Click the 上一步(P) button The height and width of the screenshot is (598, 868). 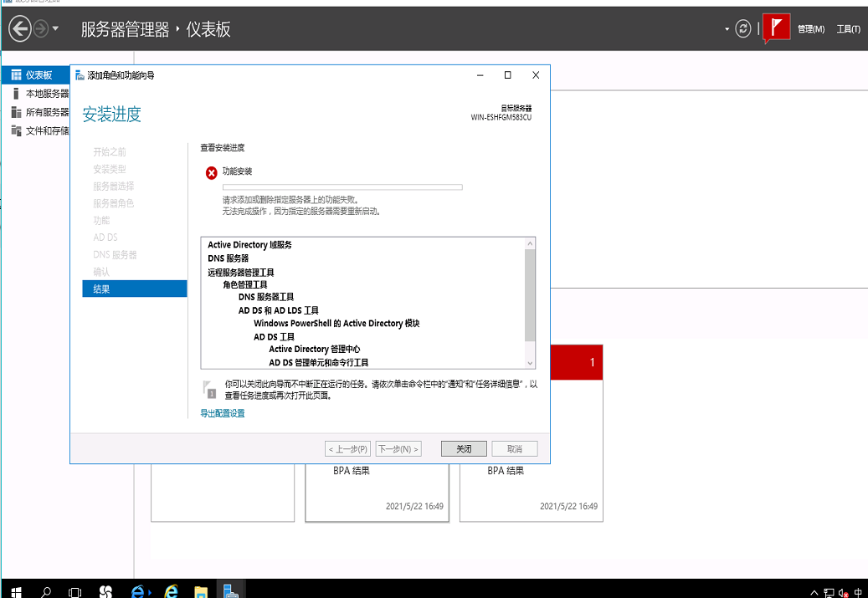pos(347,448)
